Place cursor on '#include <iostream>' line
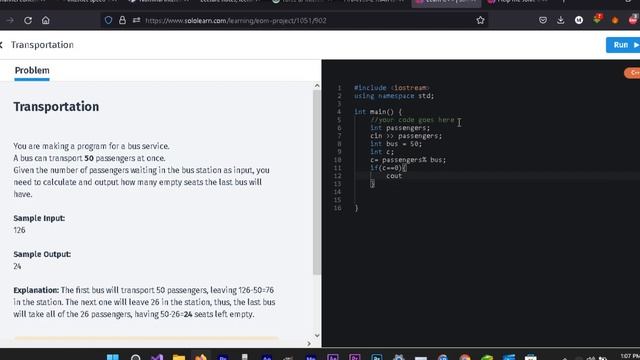 (391, 88)
